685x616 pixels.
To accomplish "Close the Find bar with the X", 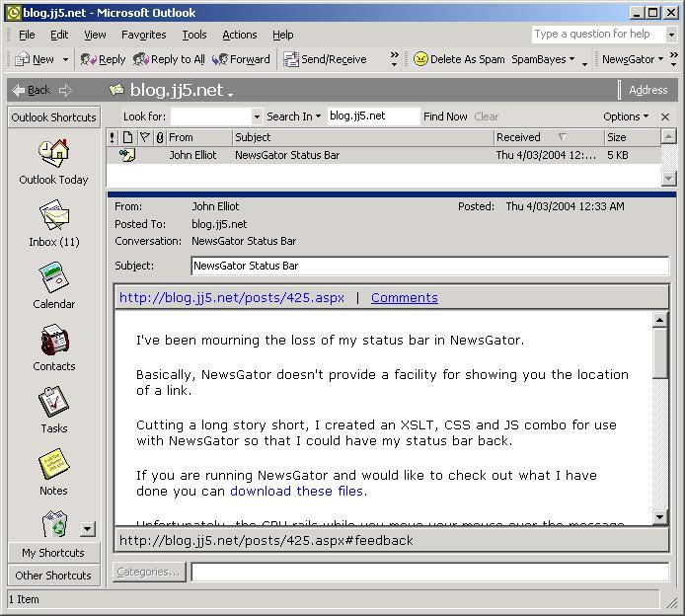I will [665, 116].
